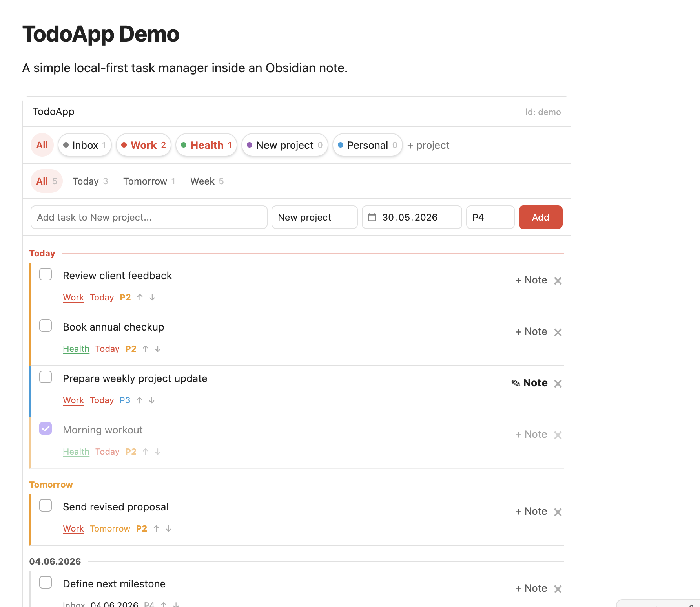Click P3 priority of 'Prepare weekly project update'

click(125, 400)
